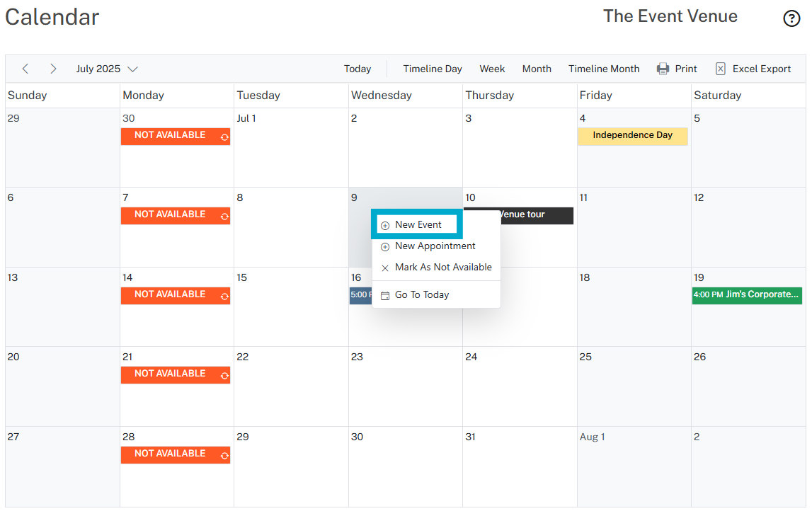Choose New Appointment in context menu
Screen dimensions: 812x511
[435, 246]
